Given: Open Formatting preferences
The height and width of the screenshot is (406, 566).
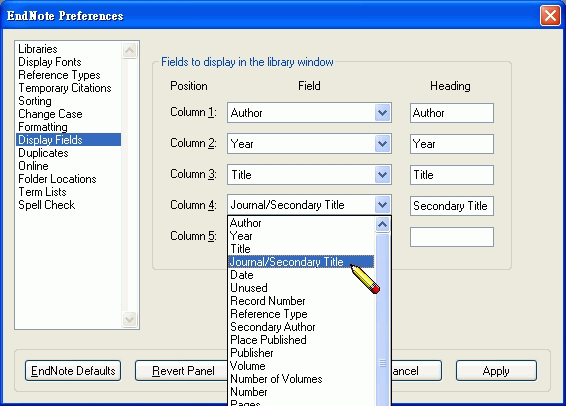Looking at the screenshot, I should pyautogui.click(x=68, y=127).
